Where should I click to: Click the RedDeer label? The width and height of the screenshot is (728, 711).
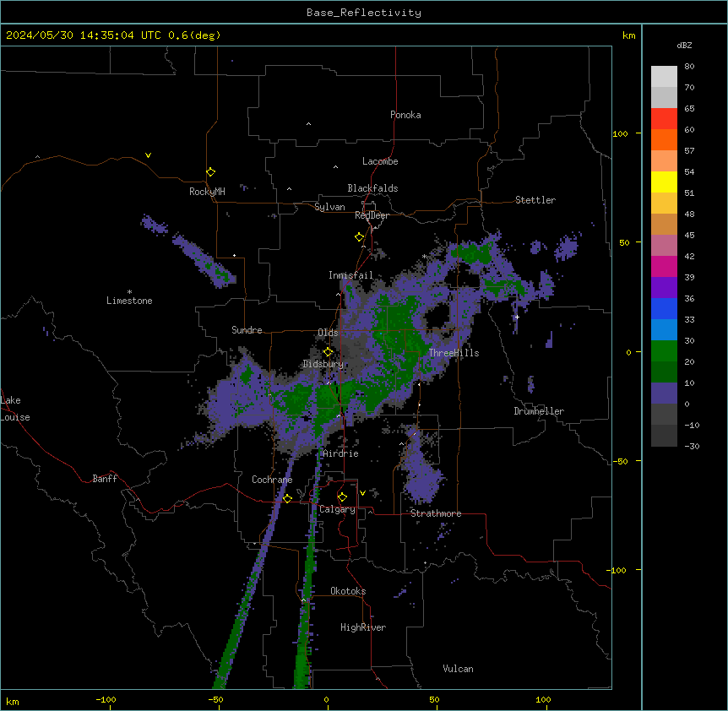(372, 215)
